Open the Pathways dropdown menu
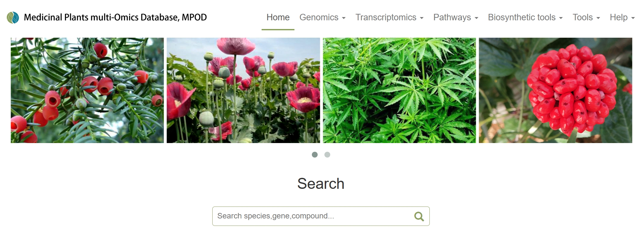 [456, 17]
